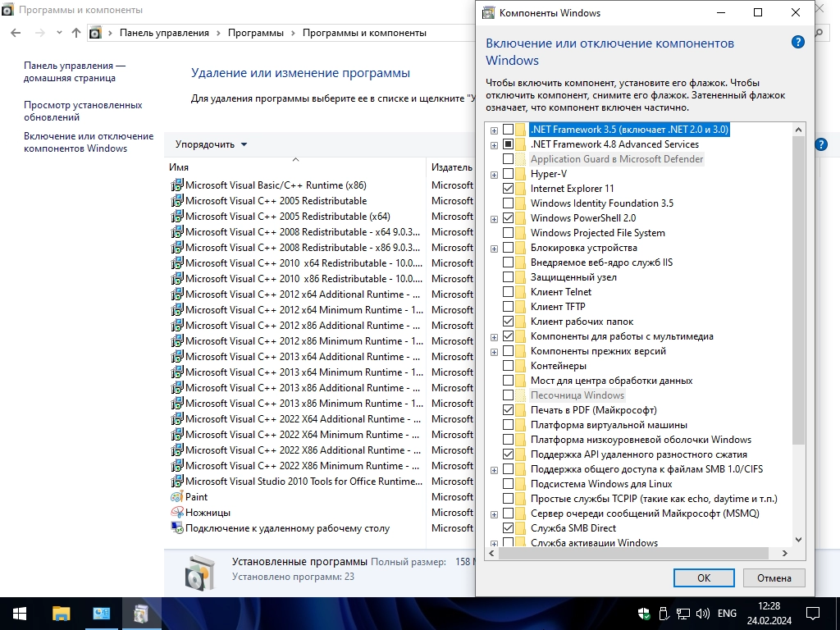Expand .NET Framework 4.8 Advanced Services
840x630 pixels.
494,145
